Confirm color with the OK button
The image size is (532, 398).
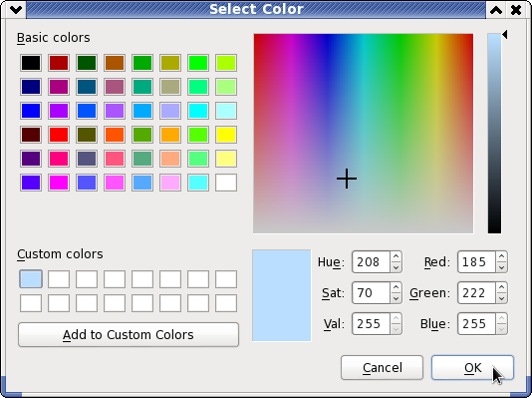[472, 368]
